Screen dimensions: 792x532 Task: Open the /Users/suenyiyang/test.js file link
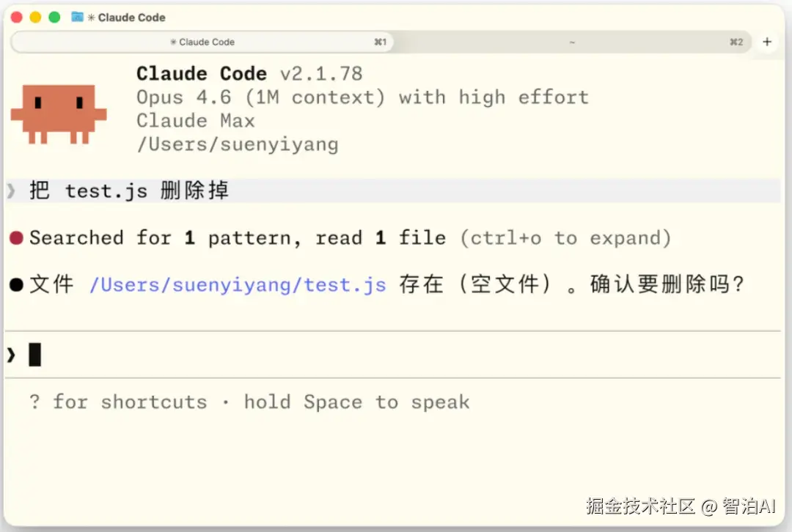click(238, 284)
